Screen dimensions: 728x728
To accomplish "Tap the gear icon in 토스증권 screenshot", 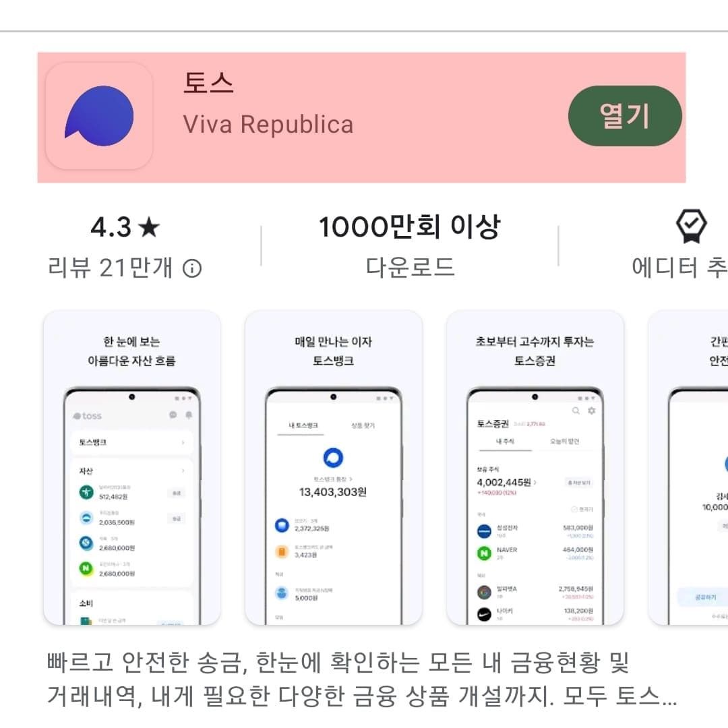I will (592, 411).
